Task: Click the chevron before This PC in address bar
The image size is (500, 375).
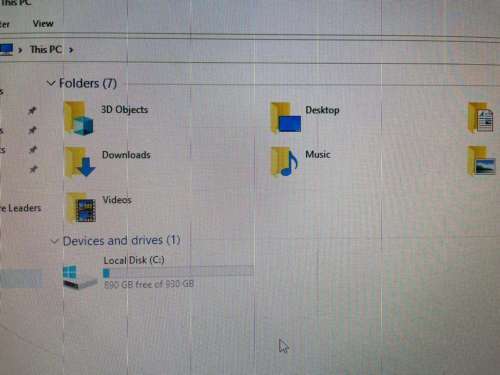Action: [20, 50]
